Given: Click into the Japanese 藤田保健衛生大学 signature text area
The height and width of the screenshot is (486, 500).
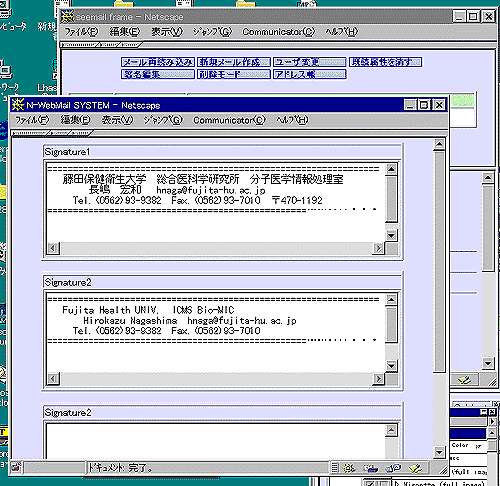Looking at the screenshot, I should [216, 203].
